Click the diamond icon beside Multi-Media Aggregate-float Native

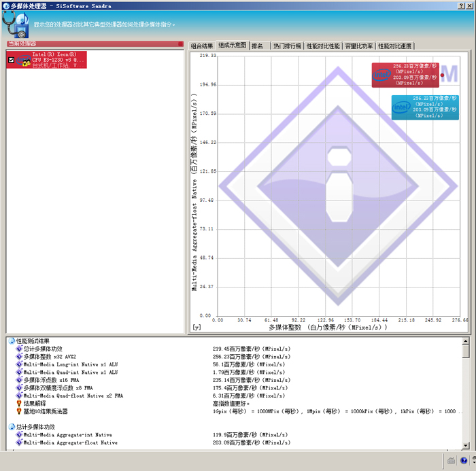pyautogui.click(x=19, y=442)
